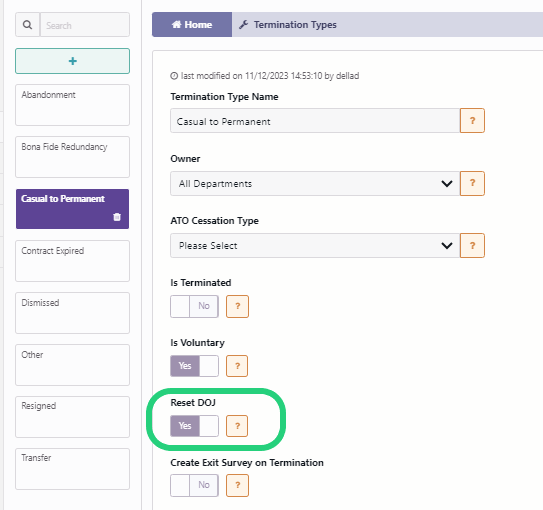The width and height of the screenshot is (543, 510).
Task: Toggle the Reset DOJ switch
Action: click(194, 426)
